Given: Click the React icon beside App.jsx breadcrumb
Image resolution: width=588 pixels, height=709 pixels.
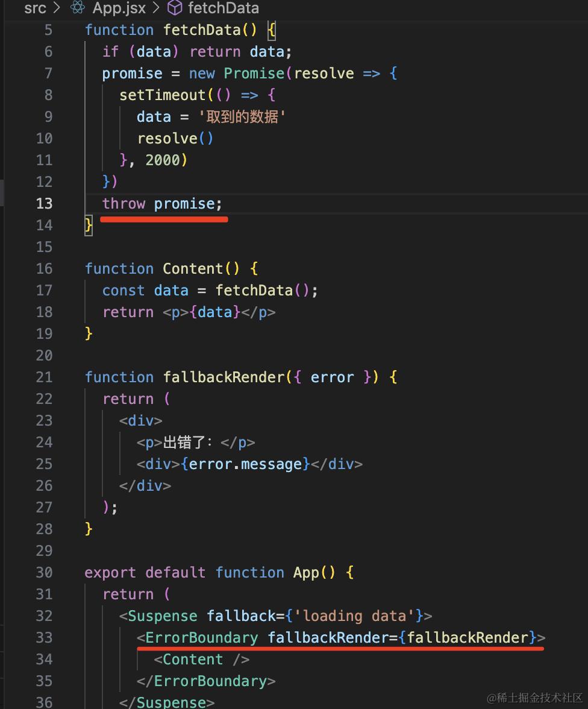Looking at the screenshot, I should click(78, 8).
